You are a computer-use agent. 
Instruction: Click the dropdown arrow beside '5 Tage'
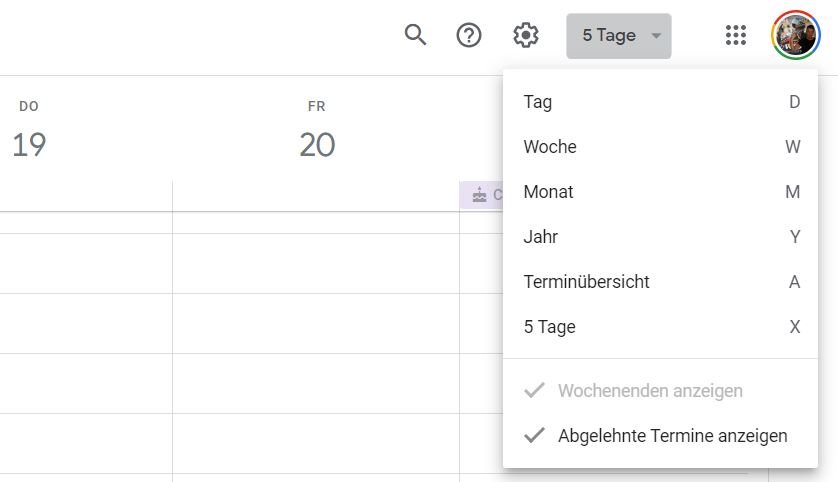(x=656, y=36)
